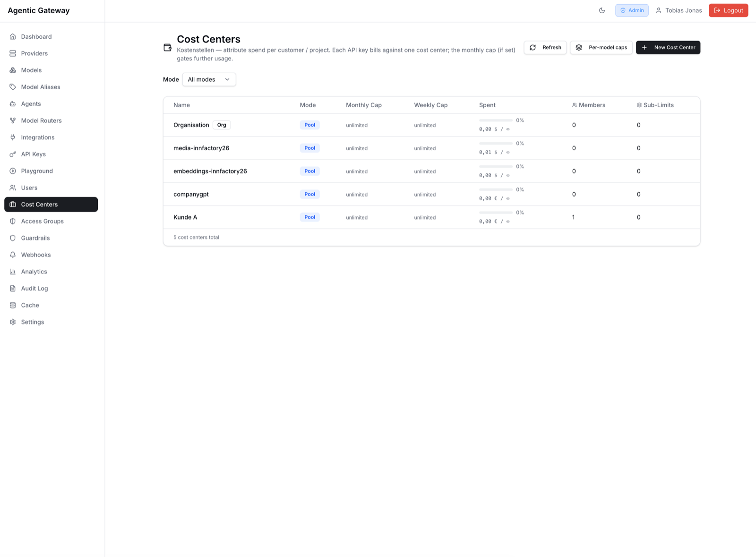This screenshot has width=756, height=557.
Task: Click the Admin role badge
Action: (x=632, y=10)
